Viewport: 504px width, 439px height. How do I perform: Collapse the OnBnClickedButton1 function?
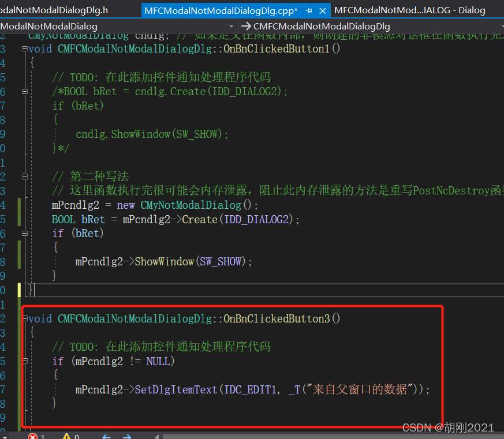tap(25, 49)
